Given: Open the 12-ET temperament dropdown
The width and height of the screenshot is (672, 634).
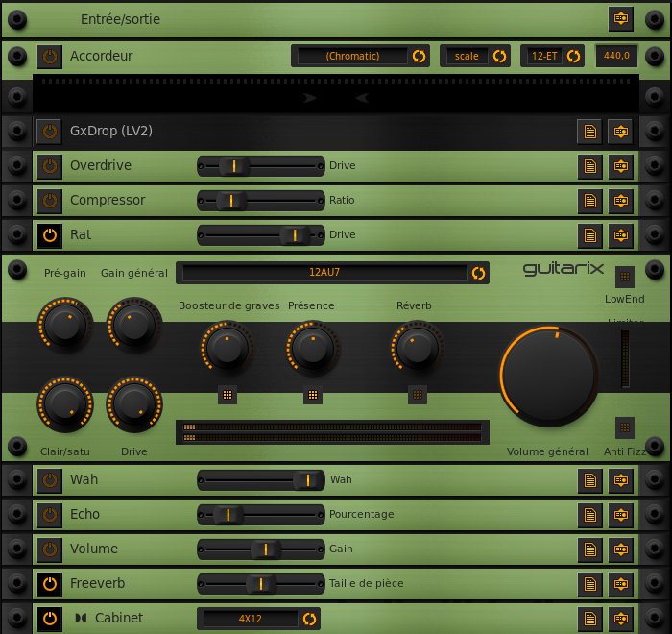Looking at the screenshot, I should (552, 56).
